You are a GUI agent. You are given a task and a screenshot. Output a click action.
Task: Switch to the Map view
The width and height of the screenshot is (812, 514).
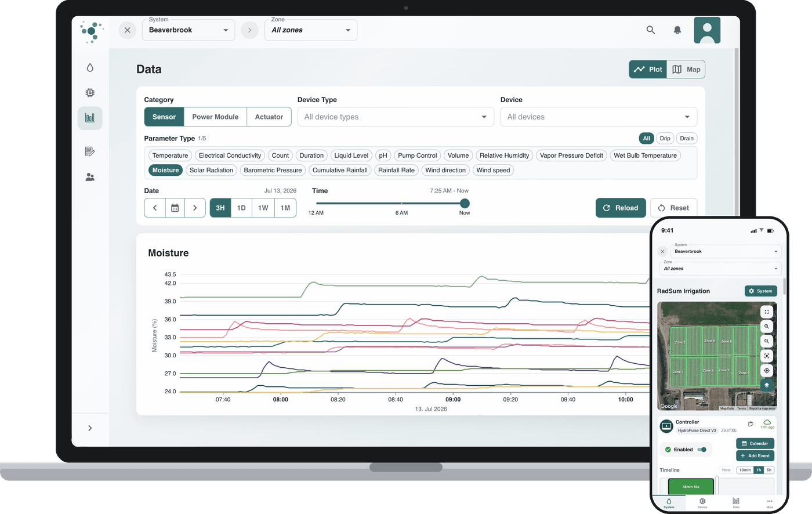[686, 69]
